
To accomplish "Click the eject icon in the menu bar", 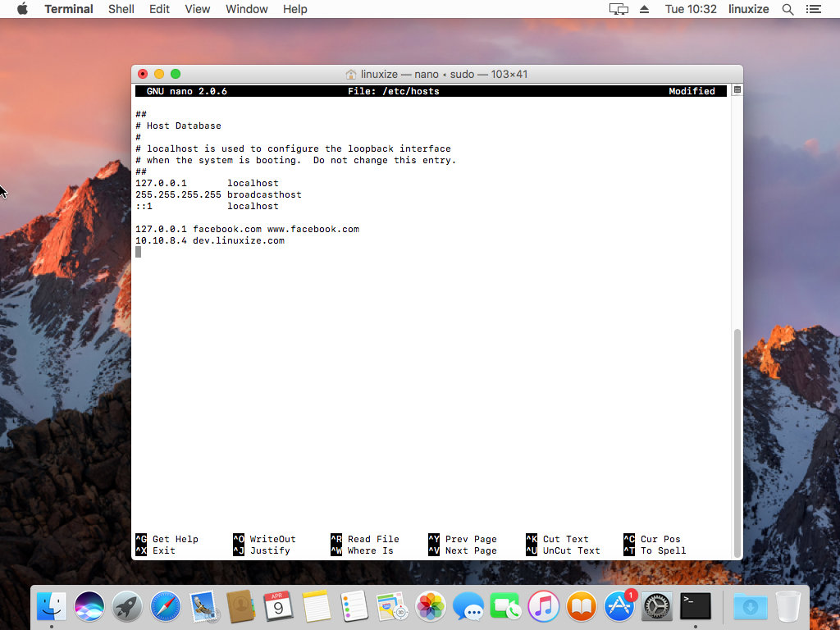I will tap(644, 9).
